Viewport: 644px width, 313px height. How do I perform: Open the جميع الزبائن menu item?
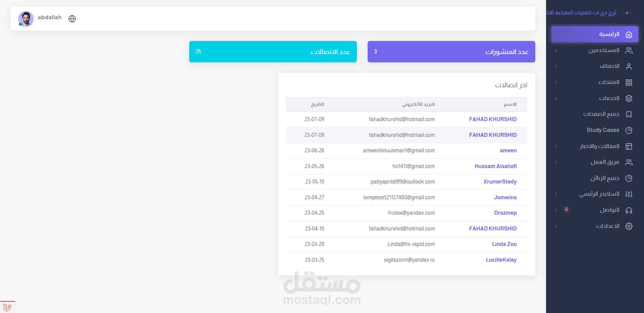click(x=595, y=178)
